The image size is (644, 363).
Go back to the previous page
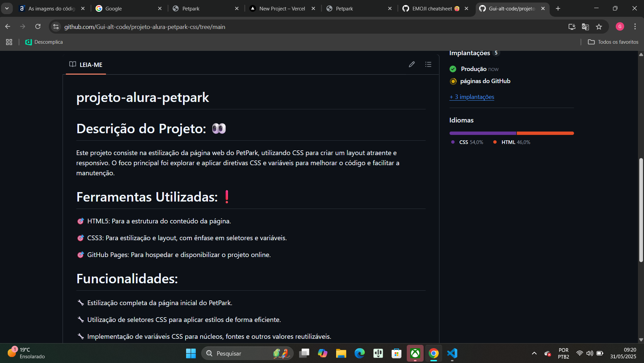[x=8, y=27]
